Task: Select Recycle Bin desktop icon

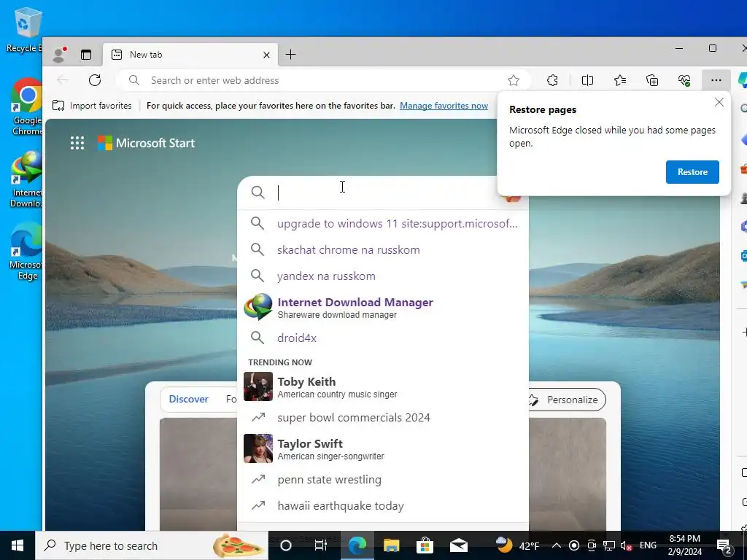Action: tap(24, 31)
